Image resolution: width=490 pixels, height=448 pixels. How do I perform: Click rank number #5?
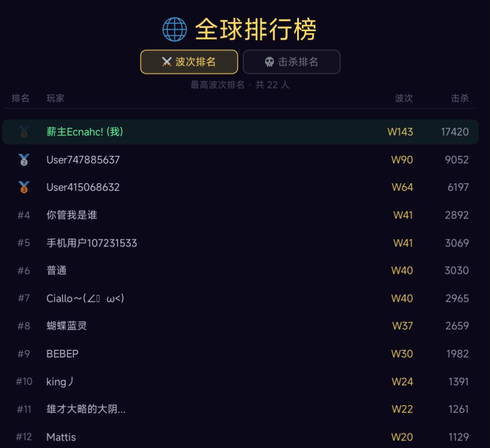[24, 243]
